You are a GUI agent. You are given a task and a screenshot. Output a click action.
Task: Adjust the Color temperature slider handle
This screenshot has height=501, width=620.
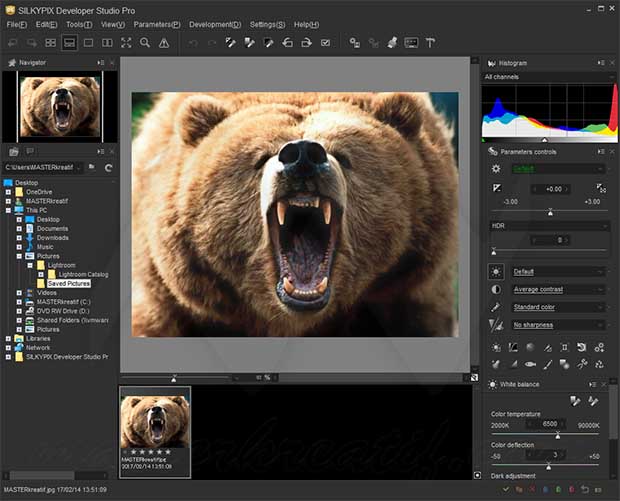point(558,436)
